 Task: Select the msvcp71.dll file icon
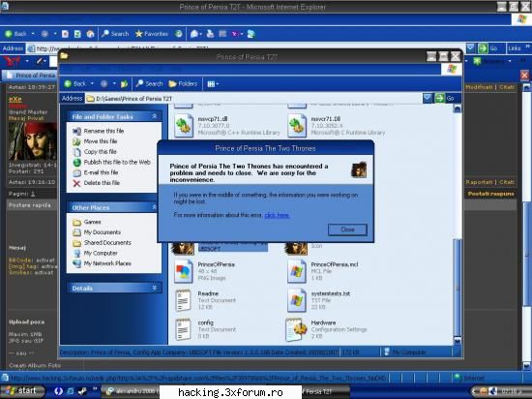tap(184, 126)
